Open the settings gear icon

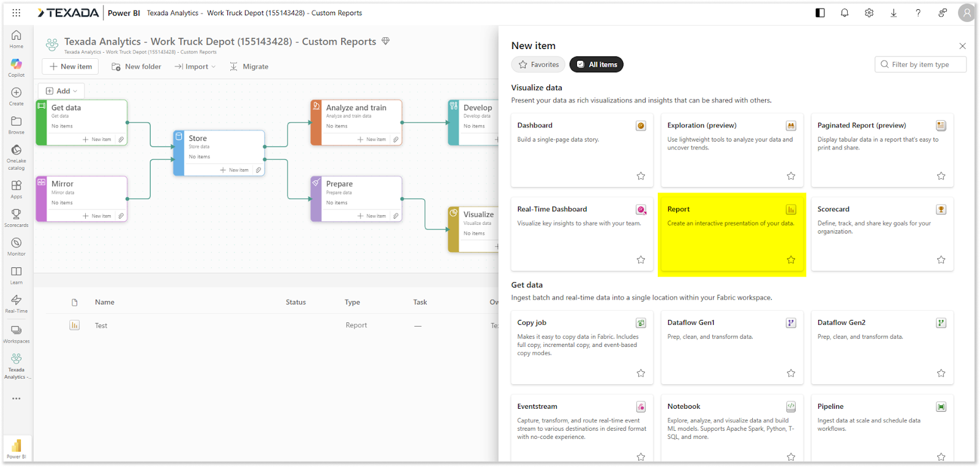pos(869,13)
